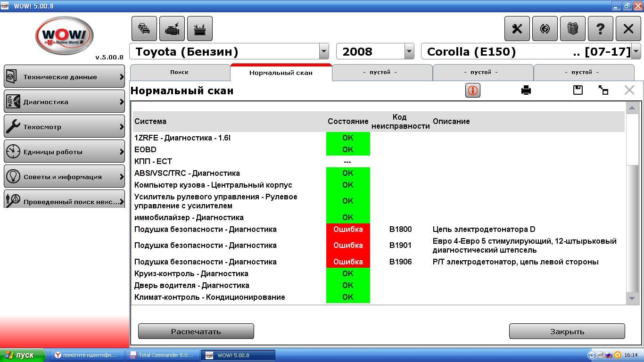Click Р/Т электродетонатор, цепь левой стороны description
The height and width of the screenshot is (362, 644).
pyautogui.click(x=516, y=262)
